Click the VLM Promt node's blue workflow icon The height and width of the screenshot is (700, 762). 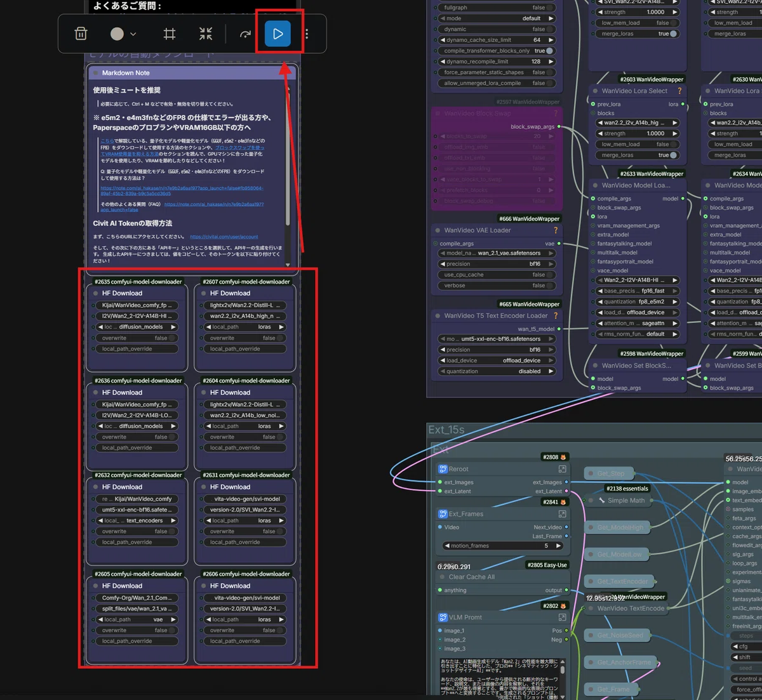pos(443,617)
